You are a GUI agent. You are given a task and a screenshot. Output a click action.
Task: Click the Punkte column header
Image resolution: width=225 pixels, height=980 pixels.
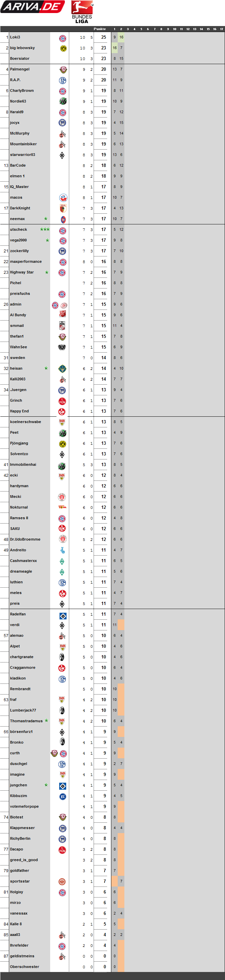point(100,29)
